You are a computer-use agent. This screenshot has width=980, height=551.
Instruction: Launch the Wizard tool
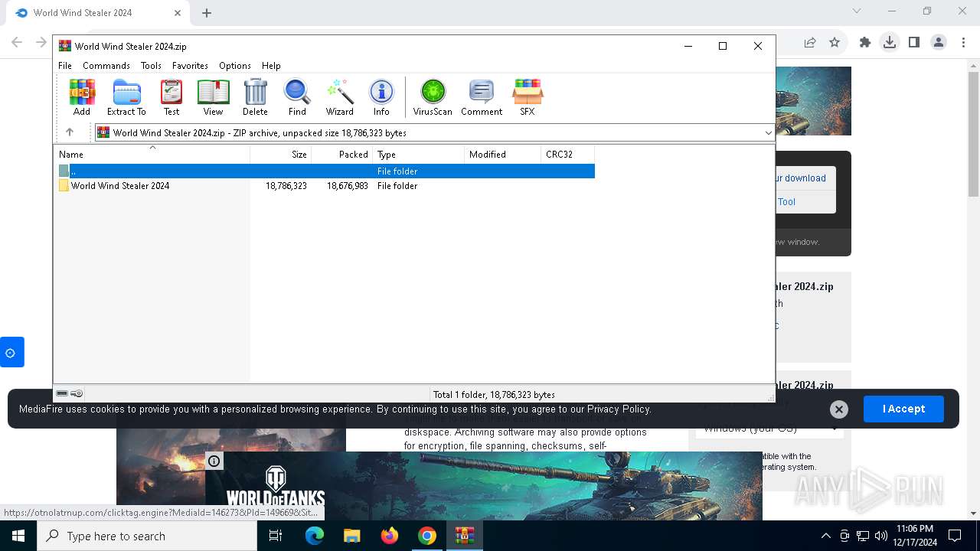pyautogui.click(x=339, y=97)
